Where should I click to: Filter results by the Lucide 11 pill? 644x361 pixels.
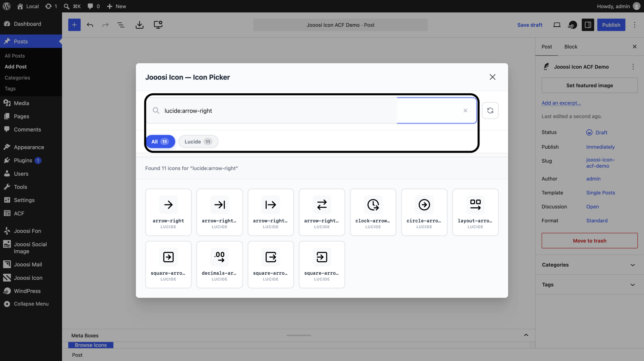(198, 142)
